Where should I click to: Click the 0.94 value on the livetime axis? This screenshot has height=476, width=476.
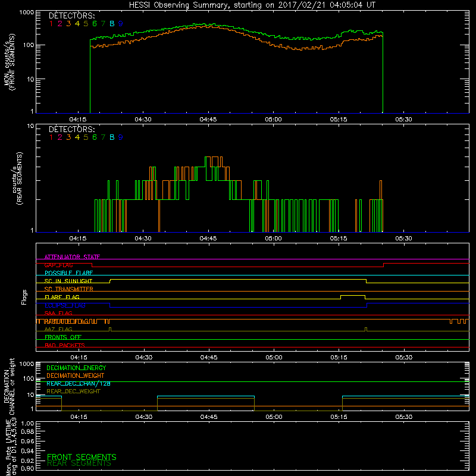click(27, 451)
